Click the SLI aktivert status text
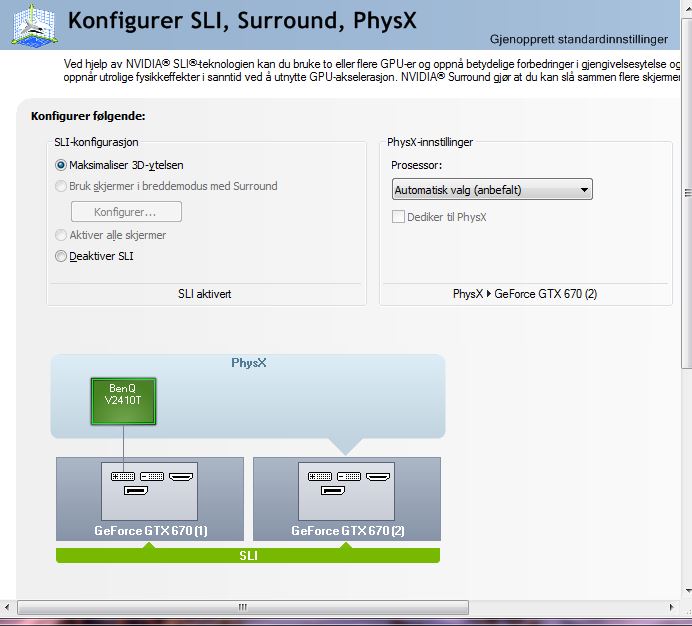Image resolution: width=692 pixels, height=626 pixels. click(204, 294)
